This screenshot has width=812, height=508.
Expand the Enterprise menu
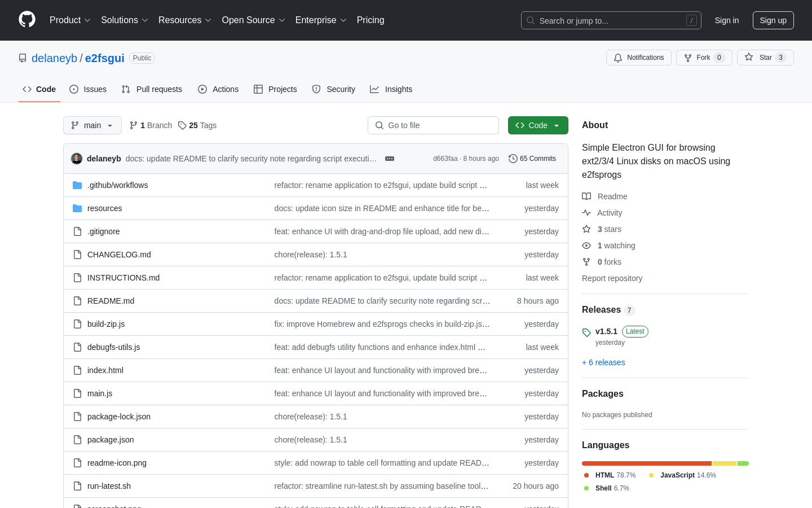tap(321, 20)
